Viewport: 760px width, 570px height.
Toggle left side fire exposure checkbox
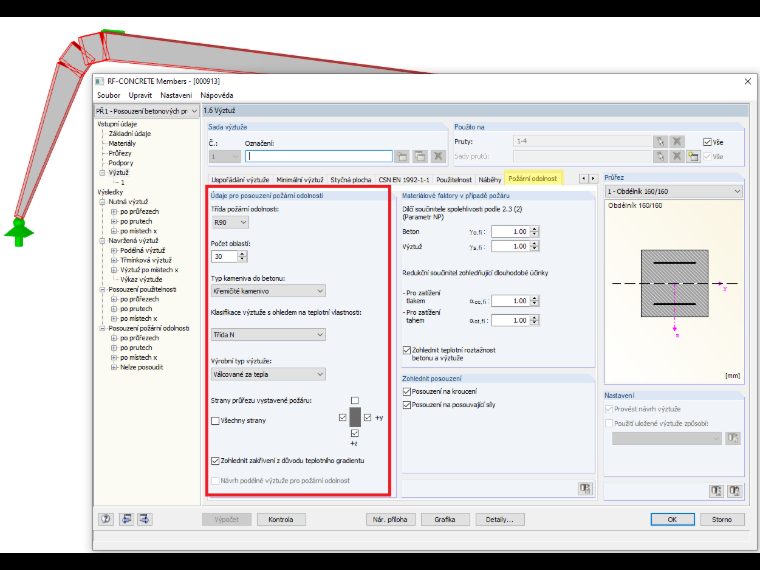pos(343,417)
